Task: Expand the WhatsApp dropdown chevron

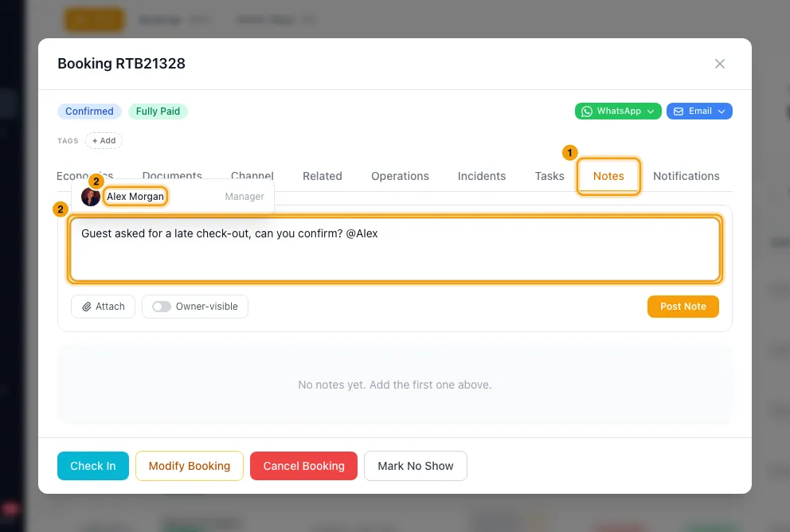Action: 651,111
